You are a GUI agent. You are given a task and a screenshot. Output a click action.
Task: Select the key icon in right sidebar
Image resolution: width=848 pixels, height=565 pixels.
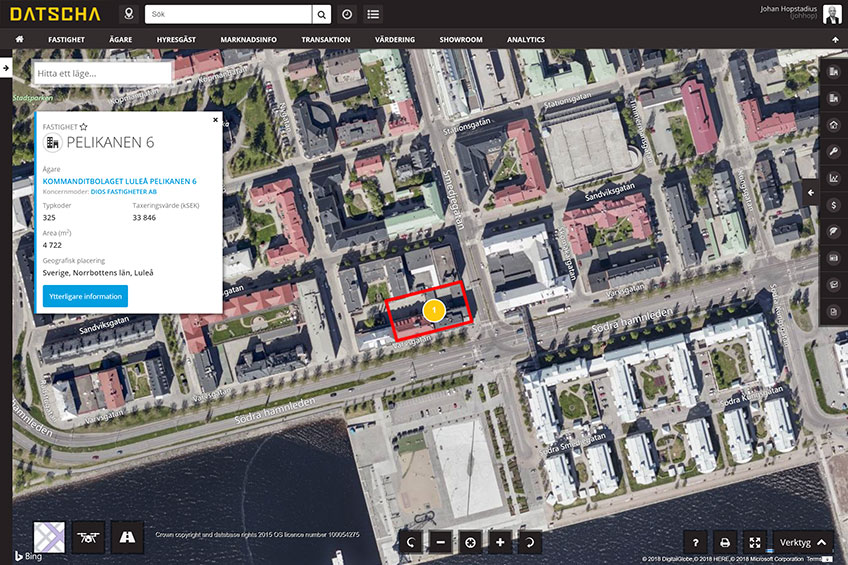click(834, 151)
